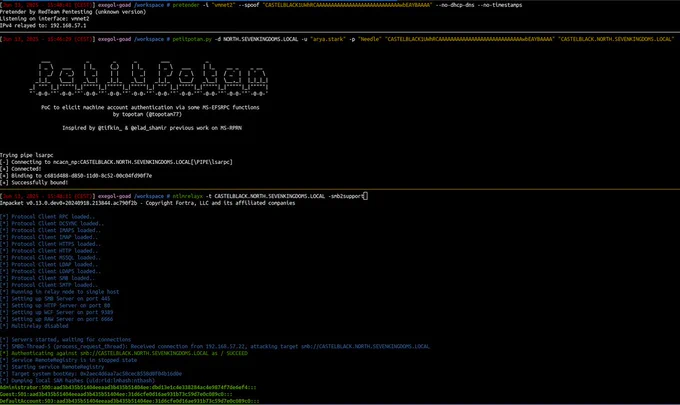Select the "vmnet2" interface argument of pretender
Viewport: 680px width, 405px height.
[x=222, y=5]
